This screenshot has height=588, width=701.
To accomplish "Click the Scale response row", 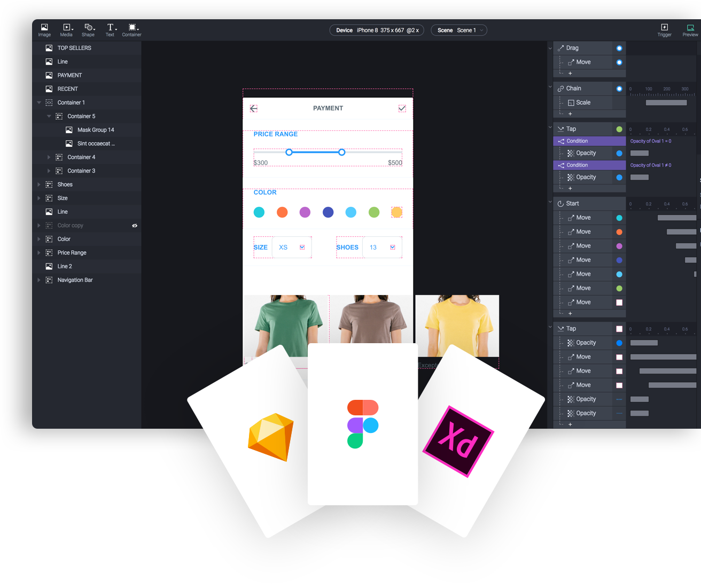I will pos(589,103).
